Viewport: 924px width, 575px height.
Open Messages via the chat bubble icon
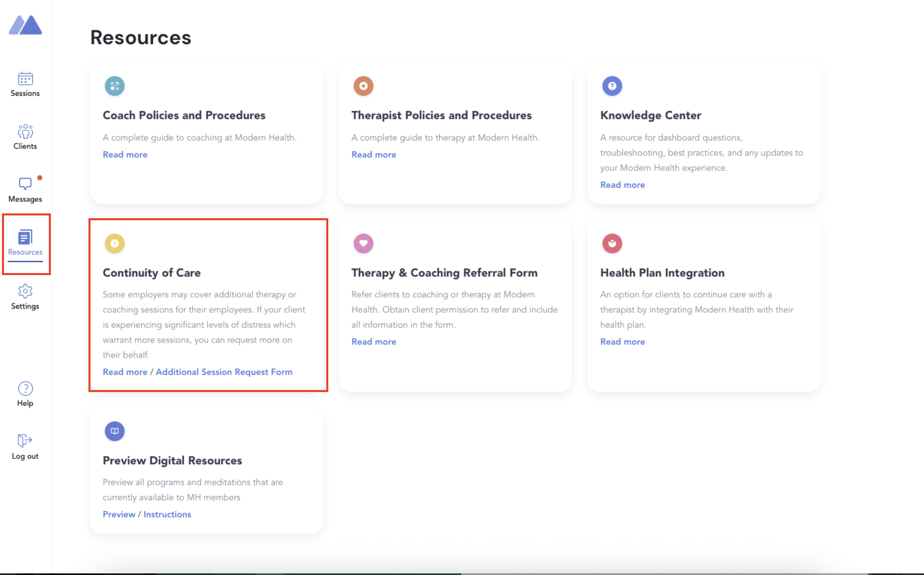(x=25, y=184)
